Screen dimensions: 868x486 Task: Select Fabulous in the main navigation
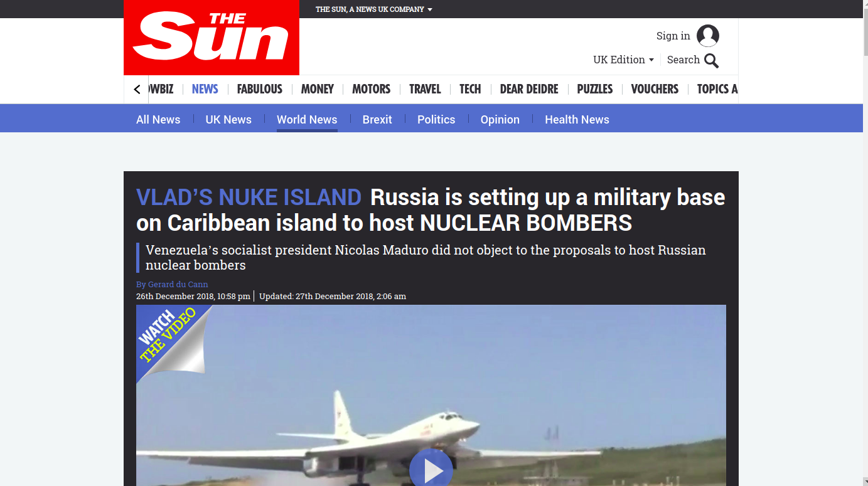pos(260,89)
